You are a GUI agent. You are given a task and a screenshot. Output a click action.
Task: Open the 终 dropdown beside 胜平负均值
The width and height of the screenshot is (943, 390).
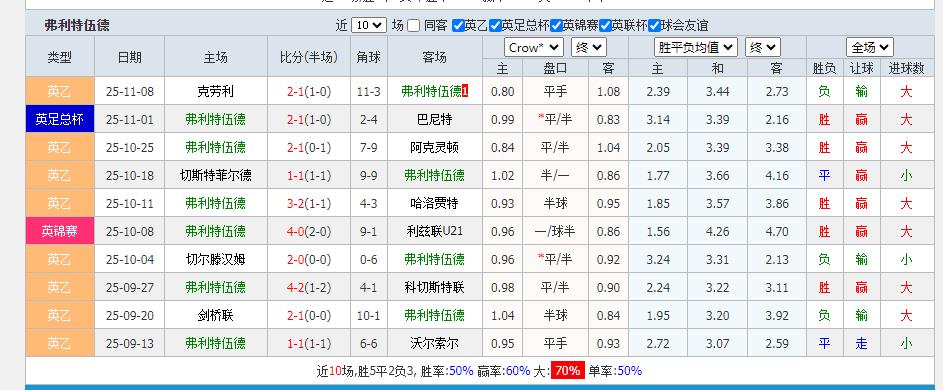(763, 48)
